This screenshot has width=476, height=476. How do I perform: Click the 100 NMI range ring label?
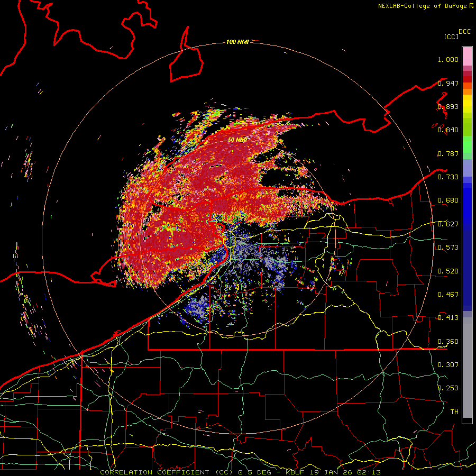pos(237,42)
